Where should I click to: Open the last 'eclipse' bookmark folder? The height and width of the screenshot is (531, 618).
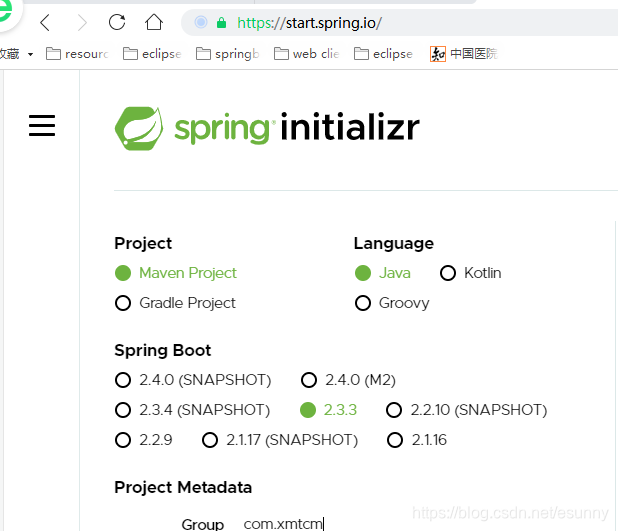coord(383,54)
